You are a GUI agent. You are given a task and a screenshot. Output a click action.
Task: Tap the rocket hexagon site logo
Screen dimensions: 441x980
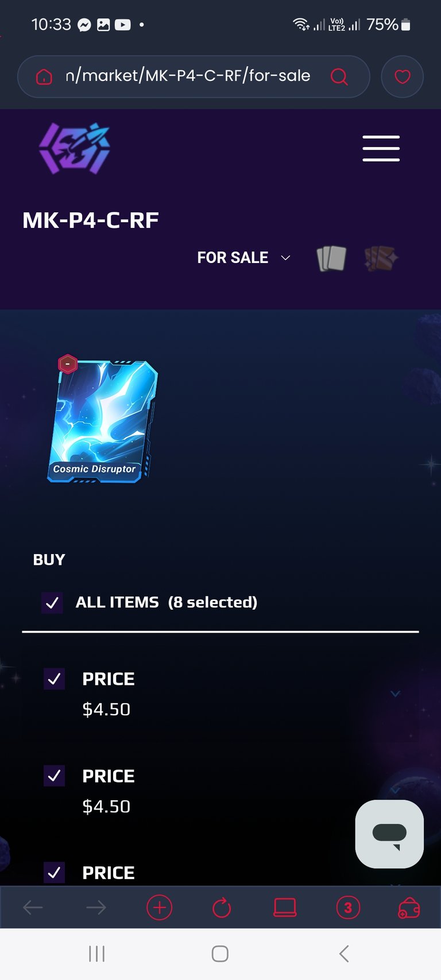coord(74,148)
